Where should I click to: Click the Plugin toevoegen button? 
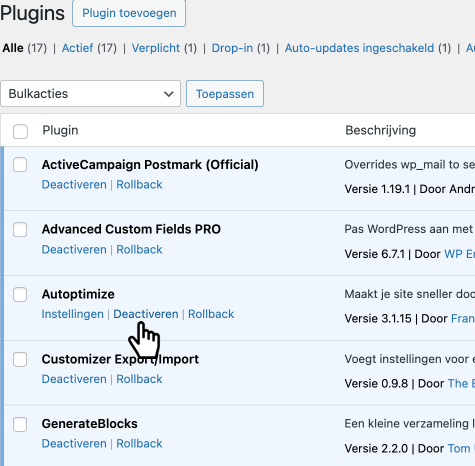click(x=129, y=13)
